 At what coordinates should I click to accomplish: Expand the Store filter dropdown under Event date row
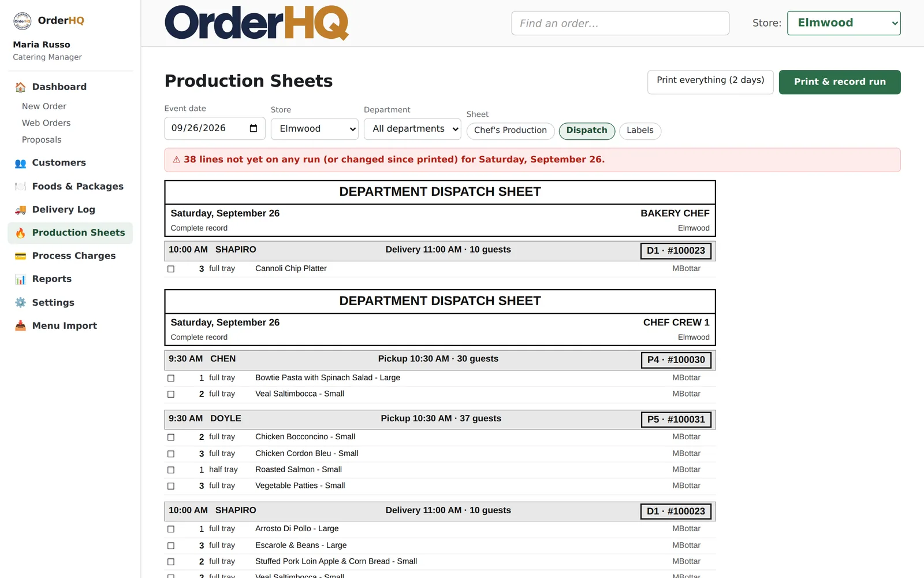315,128
